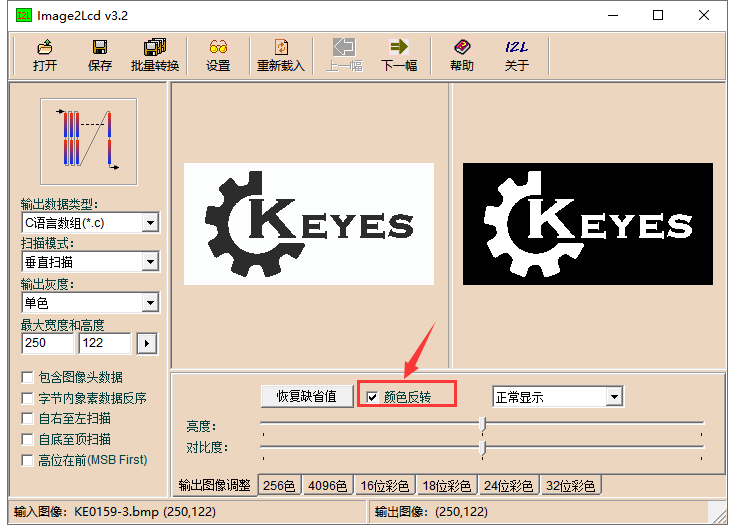
Task: Enable 自底至顶扫描 checkbox
Action: (28, 440)
